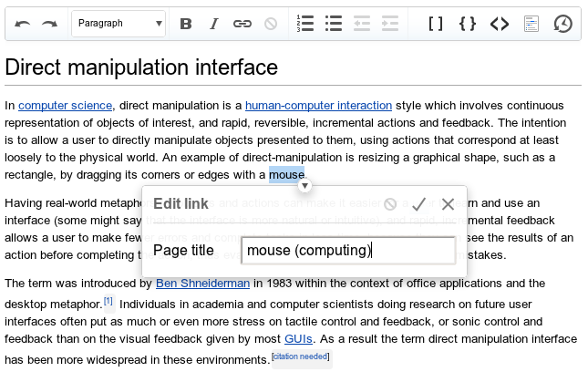Click the clock history icon
The height and width of the screenshot is (372, 588).
(563, 24)
